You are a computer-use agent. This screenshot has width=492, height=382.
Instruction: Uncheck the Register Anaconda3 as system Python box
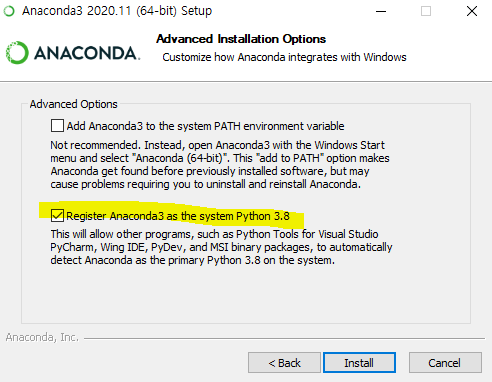[57, 216]
